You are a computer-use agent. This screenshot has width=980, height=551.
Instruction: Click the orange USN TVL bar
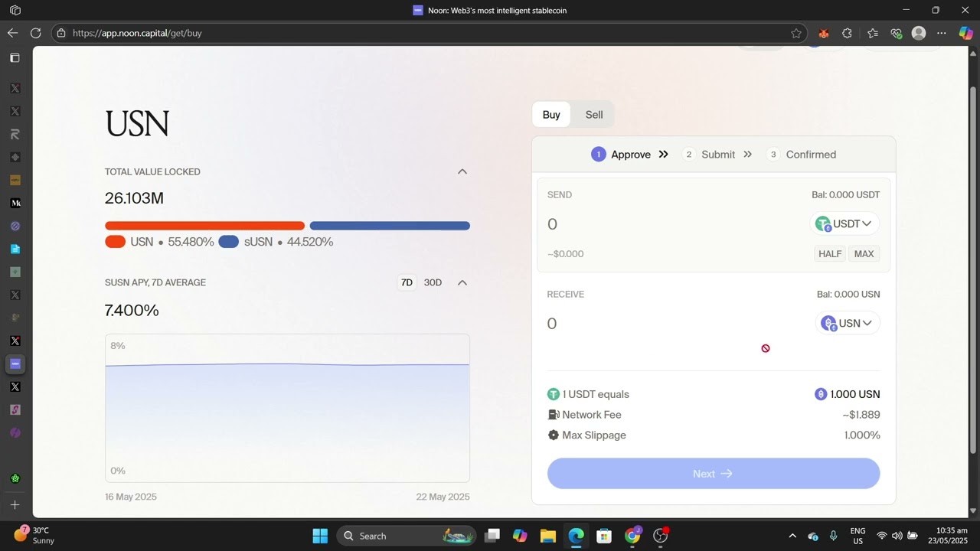pos(204,226)
